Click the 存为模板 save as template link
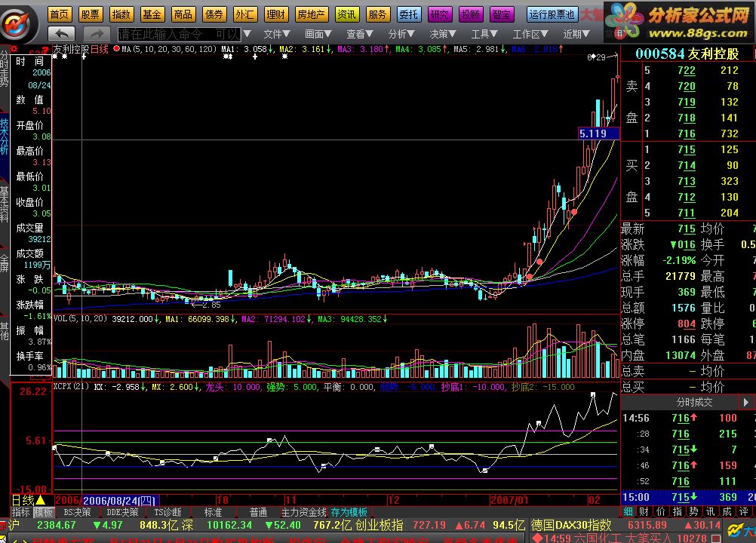756x543 pixels. (x=349, y=512)
